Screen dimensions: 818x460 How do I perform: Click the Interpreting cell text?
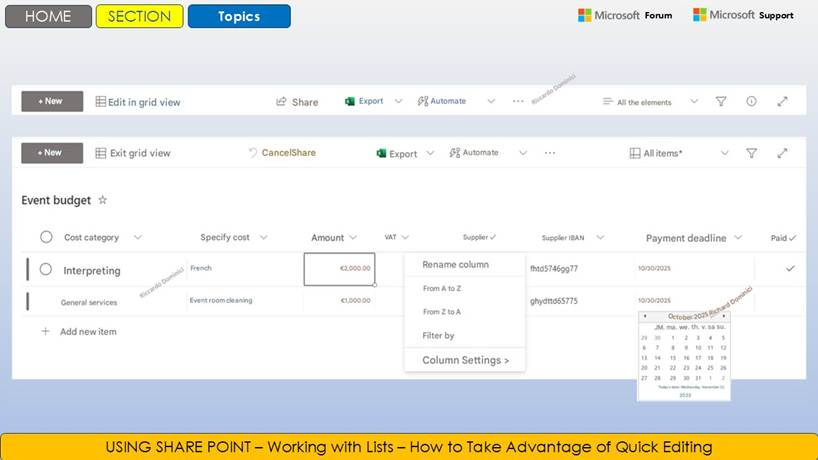point(92,270)
